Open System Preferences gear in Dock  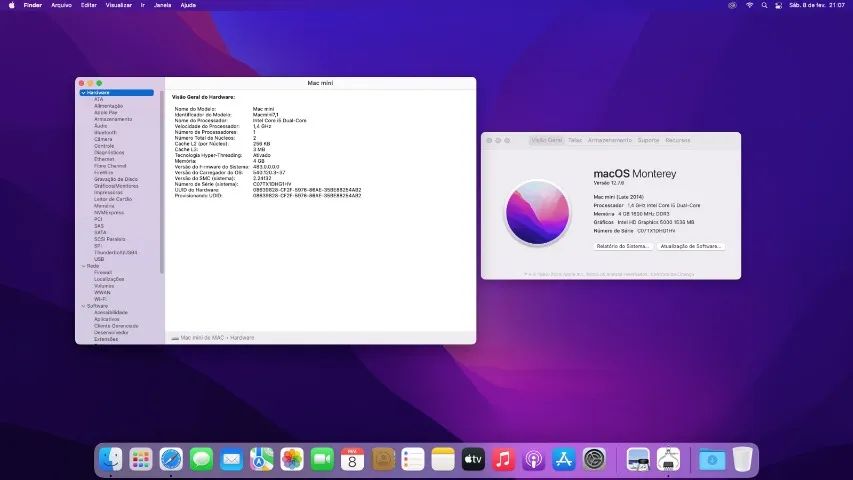[594, 460]
